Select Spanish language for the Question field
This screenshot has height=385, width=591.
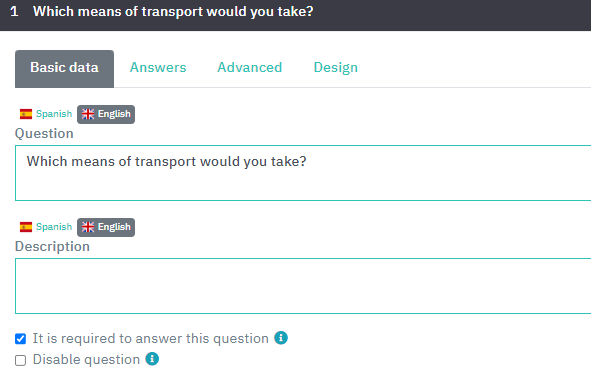click(x=46, y=114)
